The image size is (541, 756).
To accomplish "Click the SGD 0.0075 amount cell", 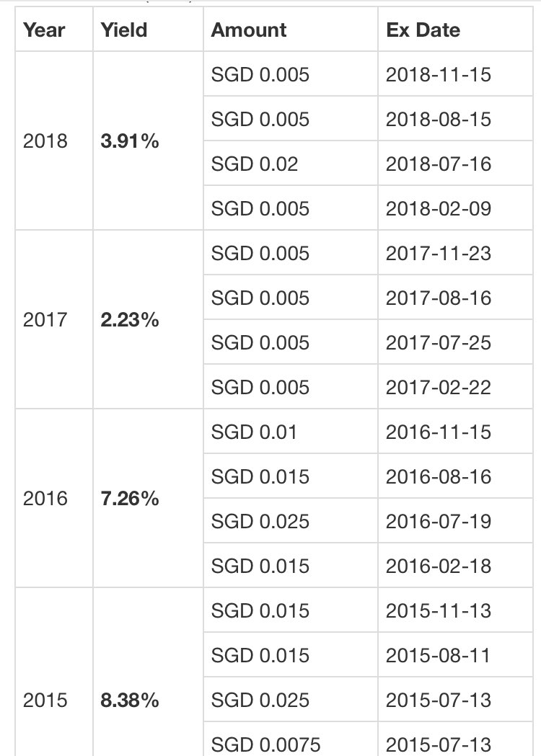I will pyautogui.click(x=265, y=744).
